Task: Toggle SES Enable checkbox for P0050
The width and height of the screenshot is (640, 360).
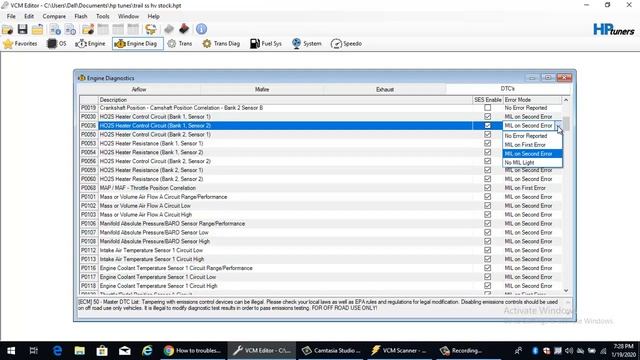Action: [x=487, y=135]
